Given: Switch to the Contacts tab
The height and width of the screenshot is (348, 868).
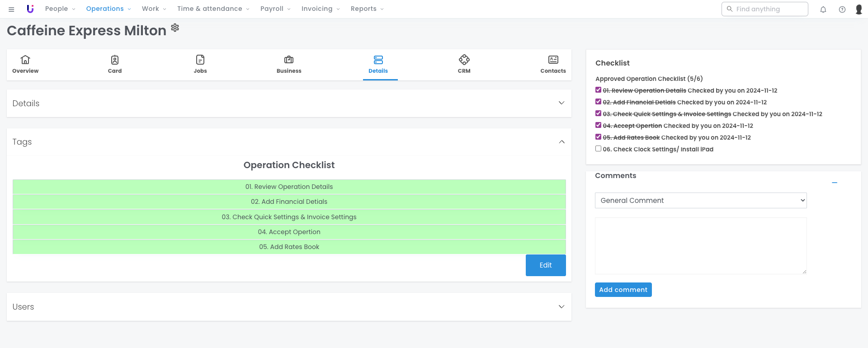Looking at the screenshot, I should point(553,64).
